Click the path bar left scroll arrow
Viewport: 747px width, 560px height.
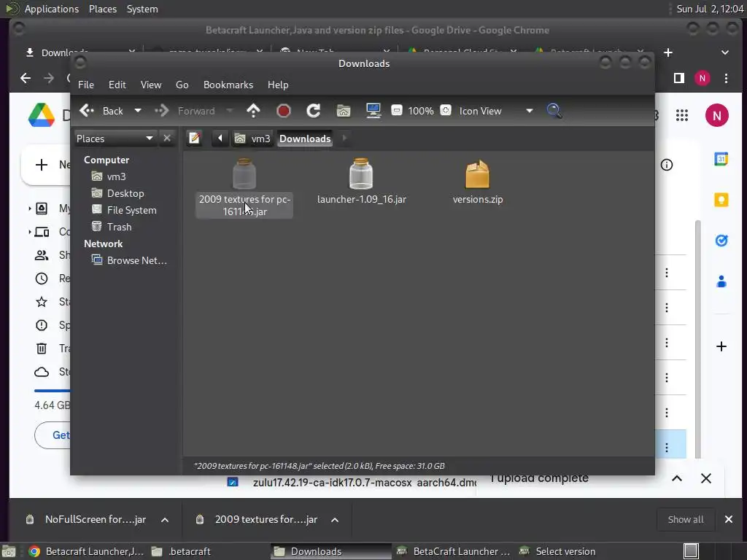pos(220,139)
